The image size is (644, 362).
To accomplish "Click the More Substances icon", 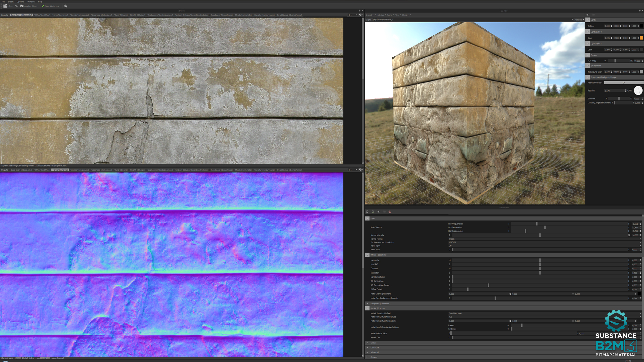I will click(x=43, y=6).
